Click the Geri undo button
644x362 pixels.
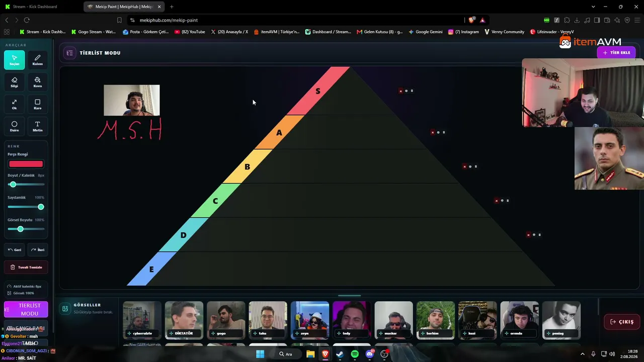(x=15, y=250)
